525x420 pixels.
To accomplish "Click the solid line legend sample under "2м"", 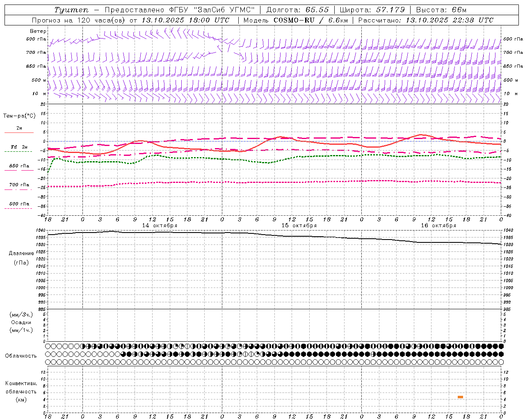I will coord(19,133).
